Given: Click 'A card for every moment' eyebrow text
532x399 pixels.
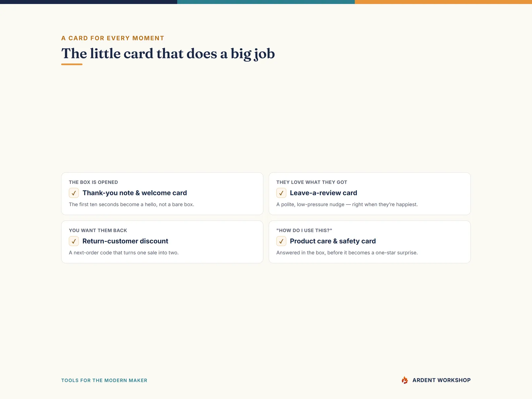Looking at the screenshot, I should [113, 38].
